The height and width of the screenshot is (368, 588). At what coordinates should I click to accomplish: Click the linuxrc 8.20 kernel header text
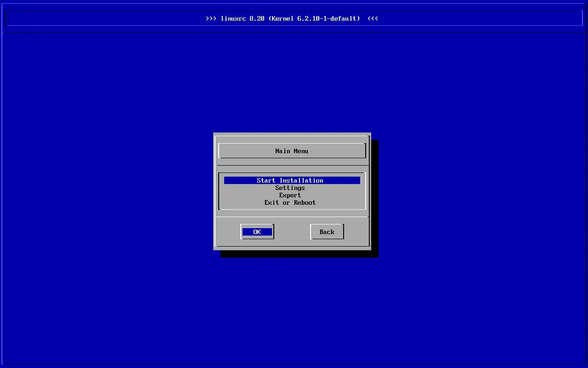pos(292,18)
